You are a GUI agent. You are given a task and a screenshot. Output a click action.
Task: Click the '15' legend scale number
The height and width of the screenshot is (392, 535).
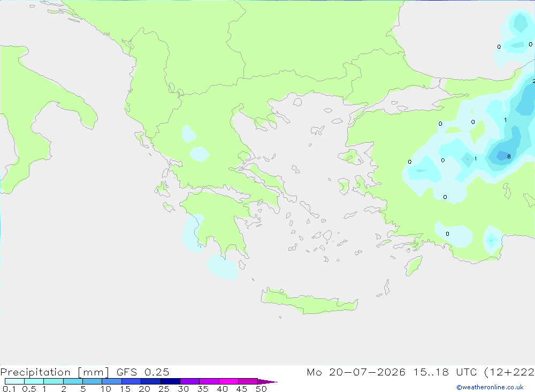click(x=125, y=389)
